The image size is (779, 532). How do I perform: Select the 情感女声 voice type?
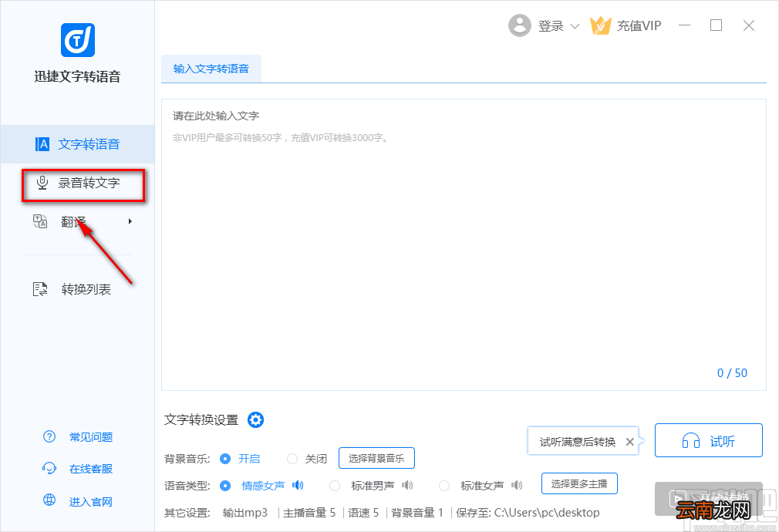tap(225, 485)
